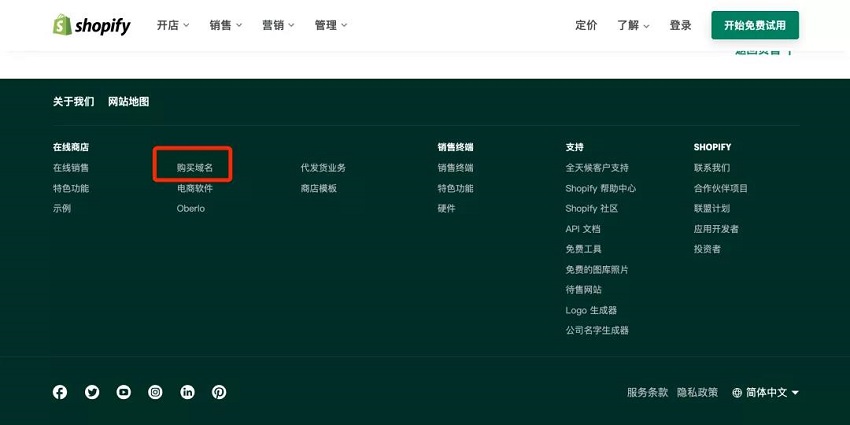Open 合作伙伴项目 link
The image size is (850, 425).
721,188
